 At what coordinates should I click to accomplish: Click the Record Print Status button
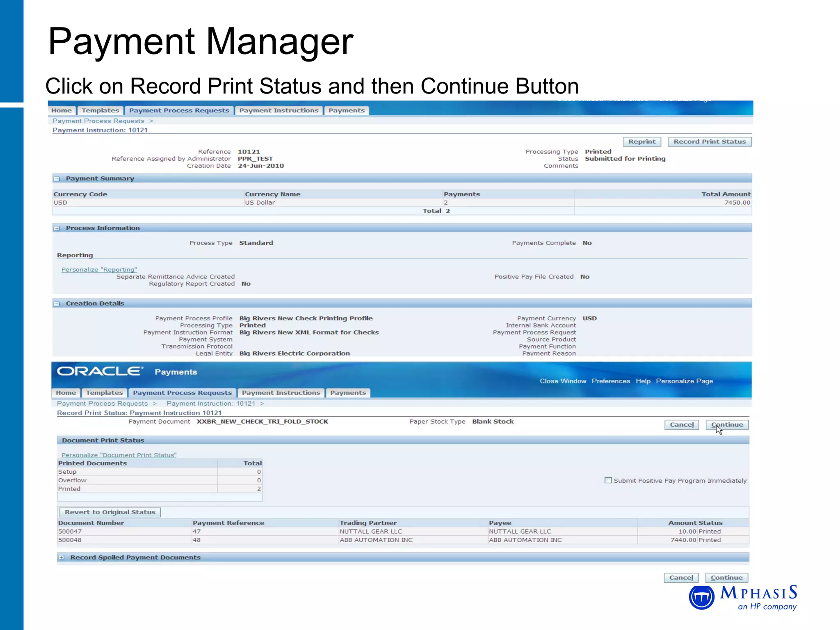click(x=710, y=142)
